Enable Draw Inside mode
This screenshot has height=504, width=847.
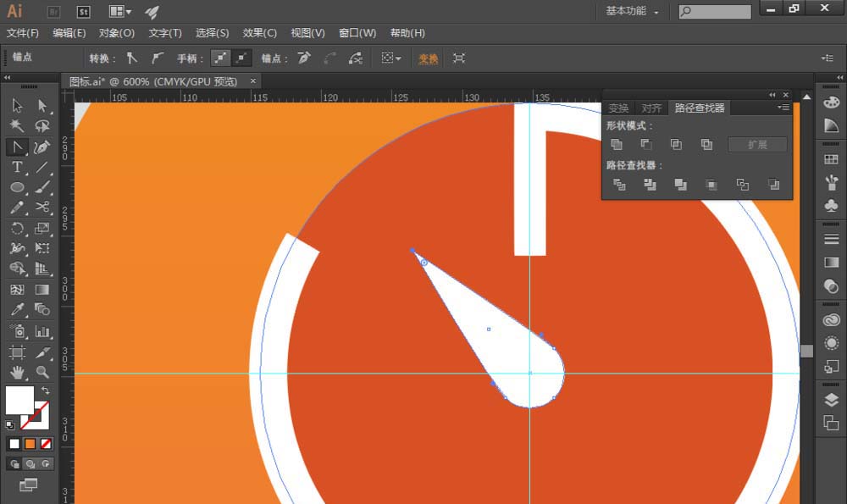[46, 463]
